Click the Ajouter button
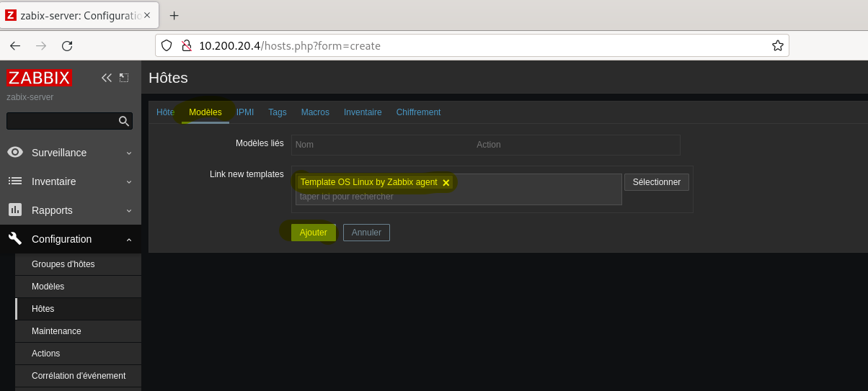Screen dimensions: 868x391 (313, 233)
